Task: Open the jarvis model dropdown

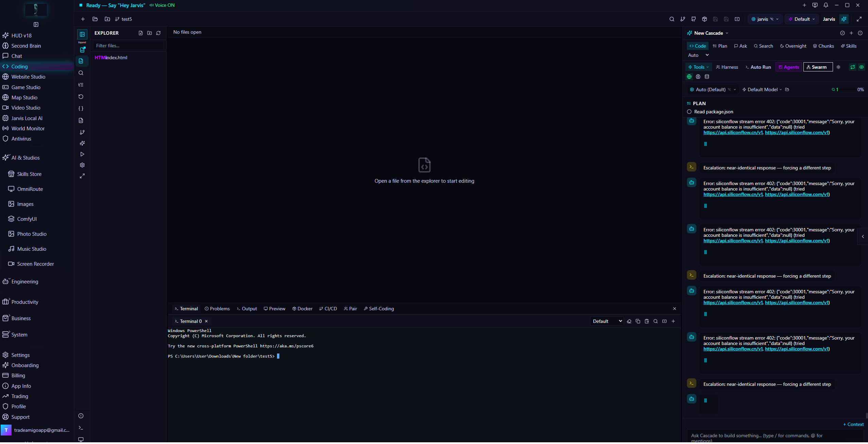Action: 765,19
